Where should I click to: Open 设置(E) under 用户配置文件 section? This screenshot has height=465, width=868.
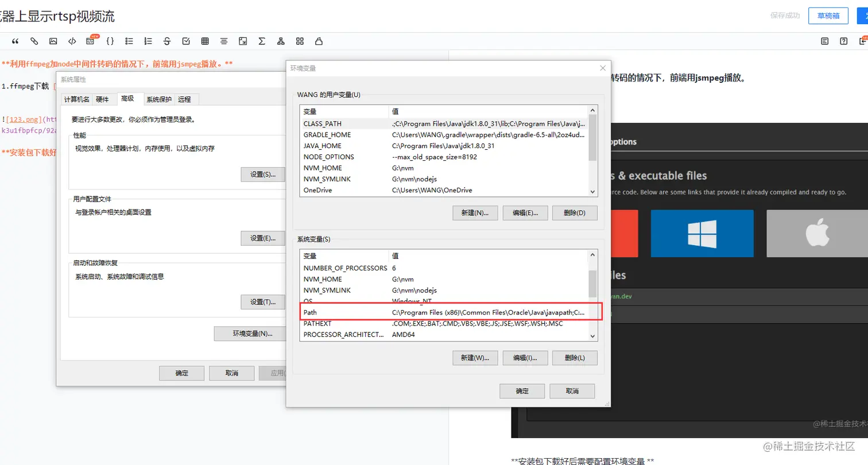click(x=263, y=238)
